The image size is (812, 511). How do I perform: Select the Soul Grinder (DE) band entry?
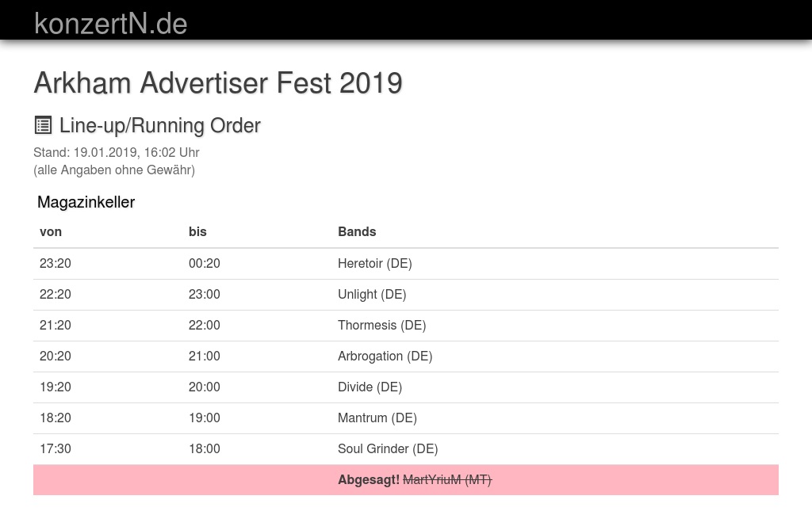[x=388, y=448]
